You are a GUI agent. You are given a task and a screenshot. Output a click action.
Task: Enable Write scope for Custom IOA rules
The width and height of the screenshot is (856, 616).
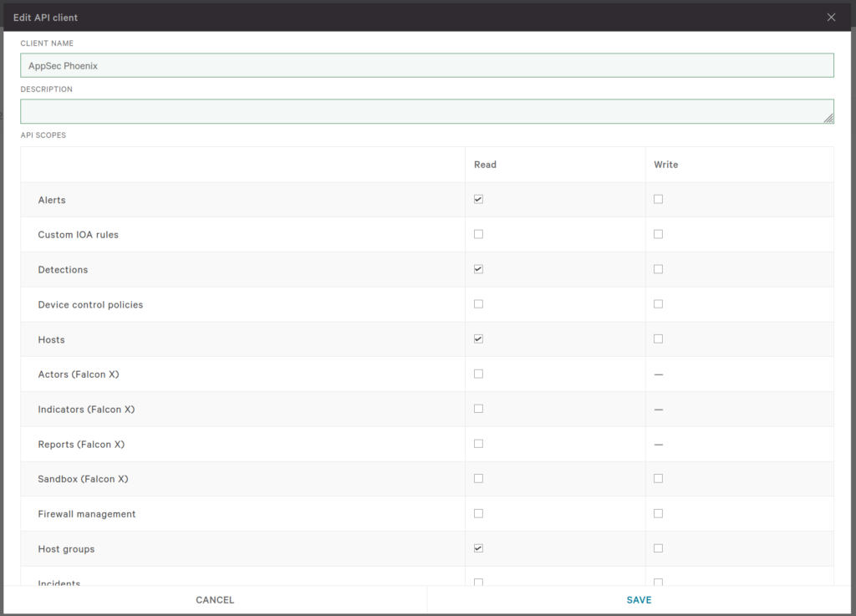pyautogui.click(x=659, y=234)
